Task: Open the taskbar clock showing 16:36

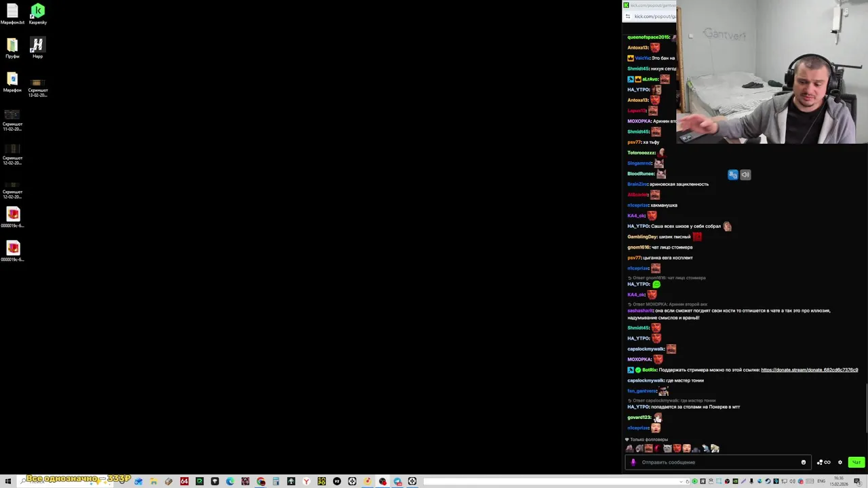Action: [838, 481]
